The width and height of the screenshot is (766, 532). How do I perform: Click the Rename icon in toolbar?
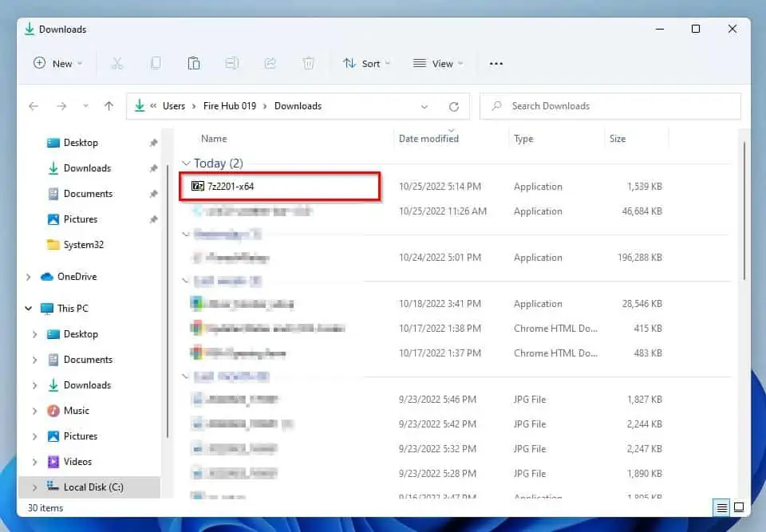tap(231, 64)
